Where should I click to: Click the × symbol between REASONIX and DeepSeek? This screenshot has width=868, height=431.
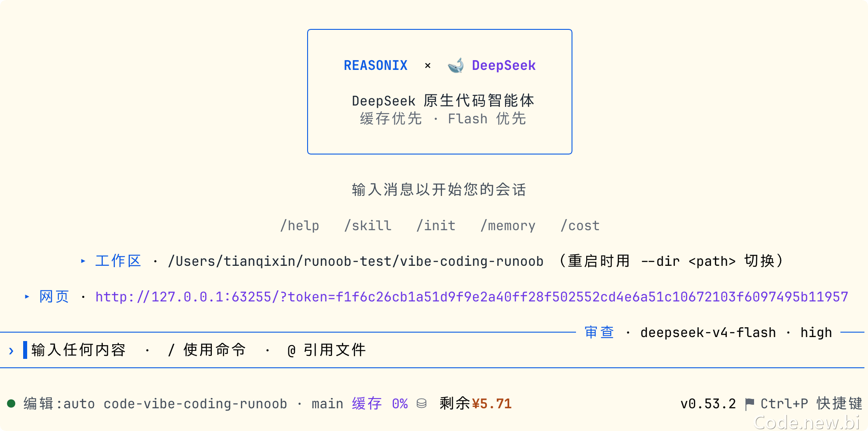pos(428,65)
